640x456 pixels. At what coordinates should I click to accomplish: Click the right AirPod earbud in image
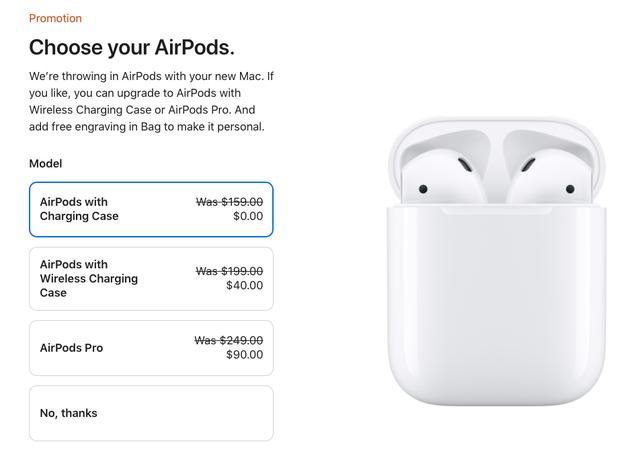click(549, 176)
